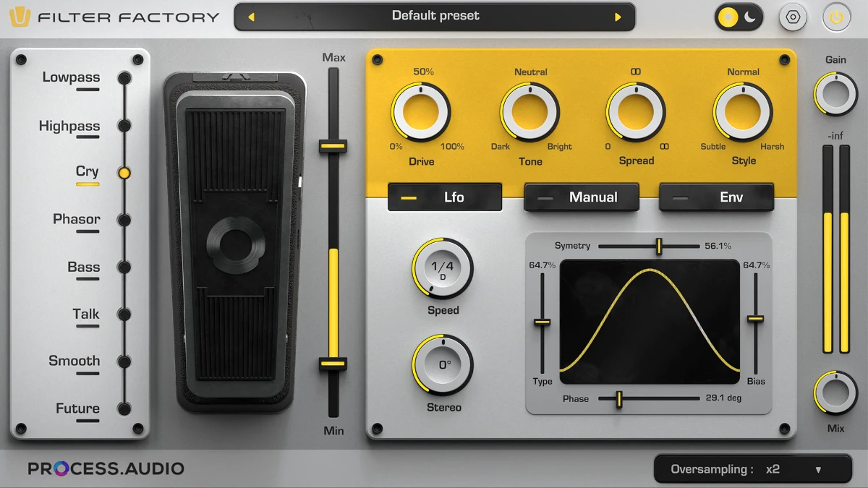Select the Phasor filter mode
Image resolution: width=868 pixels, height=488 pixels.
pyautogui.click(x=124, y=219)
